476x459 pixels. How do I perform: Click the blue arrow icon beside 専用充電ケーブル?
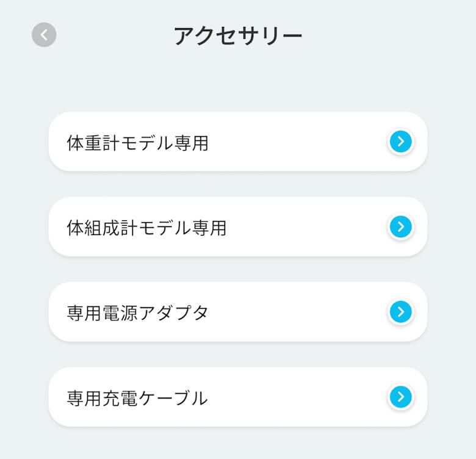(x=400, y=397)
